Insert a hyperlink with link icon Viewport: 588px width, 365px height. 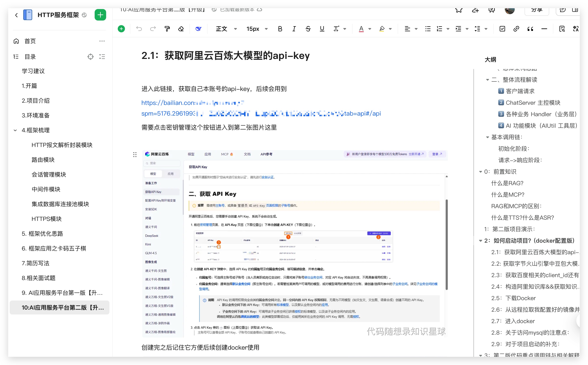(516, 29)
